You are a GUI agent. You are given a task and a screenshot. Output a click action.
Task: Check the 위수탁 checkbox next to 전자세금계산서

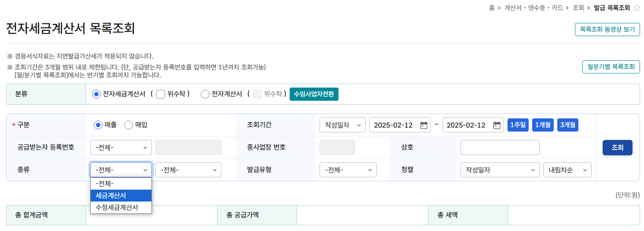(x=161, y=94)
